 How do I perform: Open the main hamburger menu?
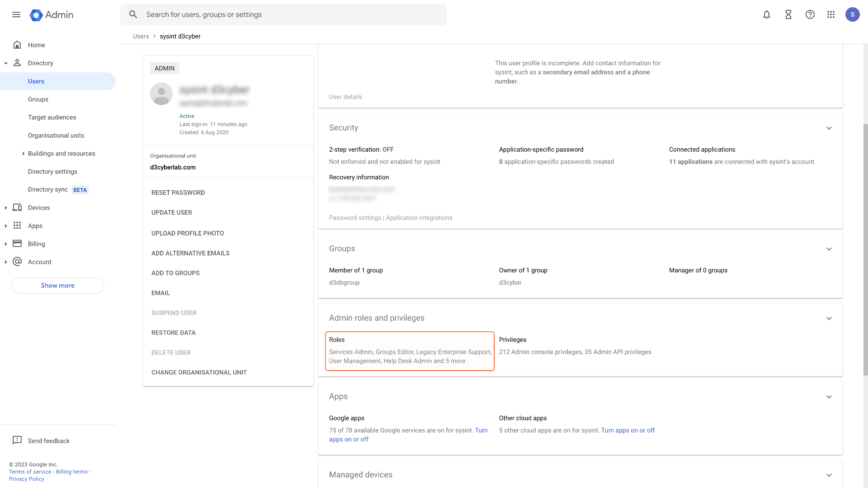[x=16, y=14]
